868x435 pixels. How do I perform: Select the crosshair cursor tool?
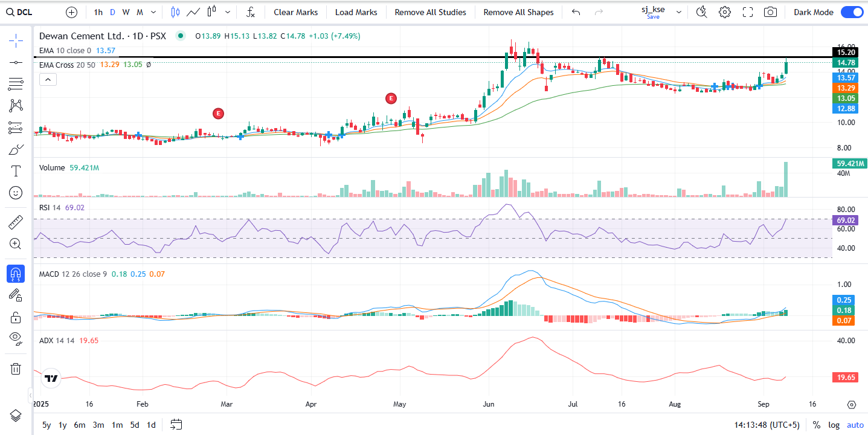16,41
